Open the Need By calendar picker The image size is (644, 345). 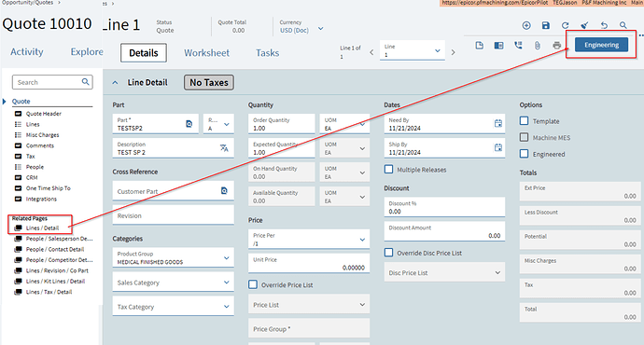point(498,123)
